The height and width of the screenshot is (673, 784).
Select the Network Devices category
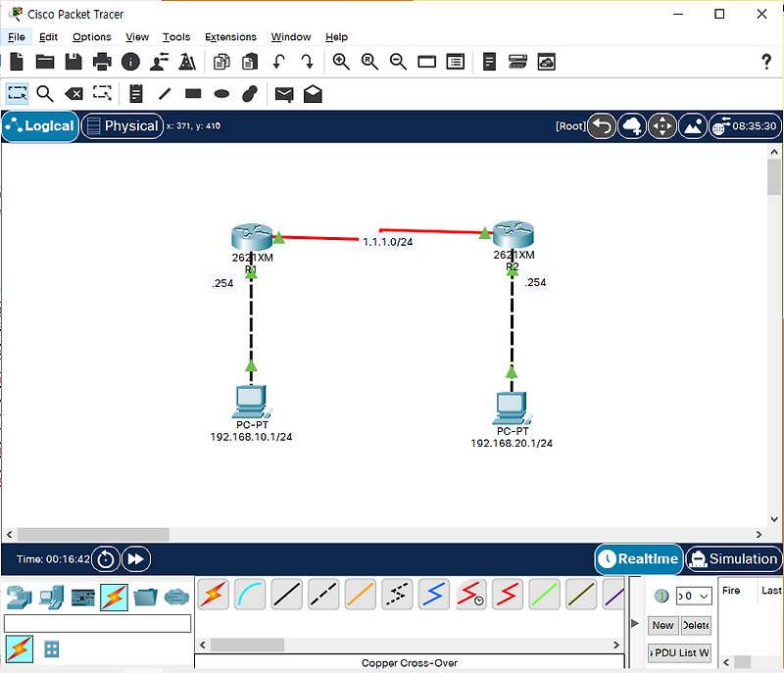[20, 597]
